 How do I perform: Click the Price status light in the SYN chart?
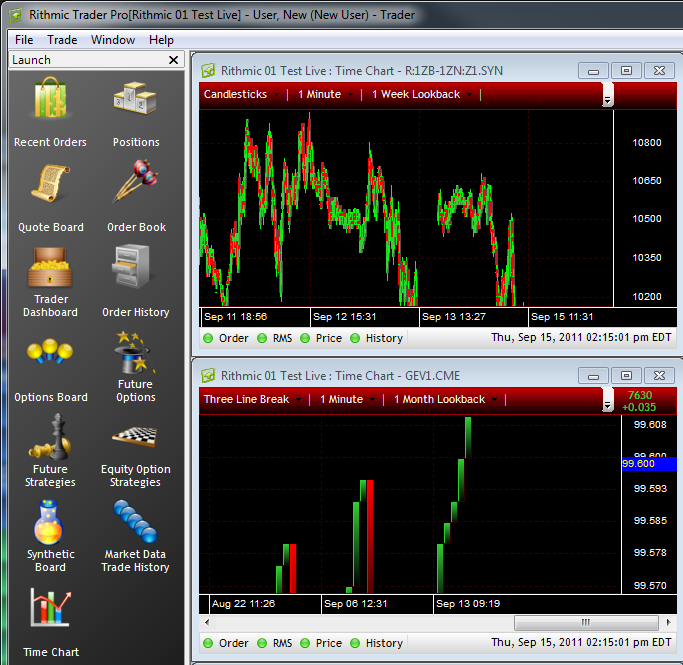(305, 338)
